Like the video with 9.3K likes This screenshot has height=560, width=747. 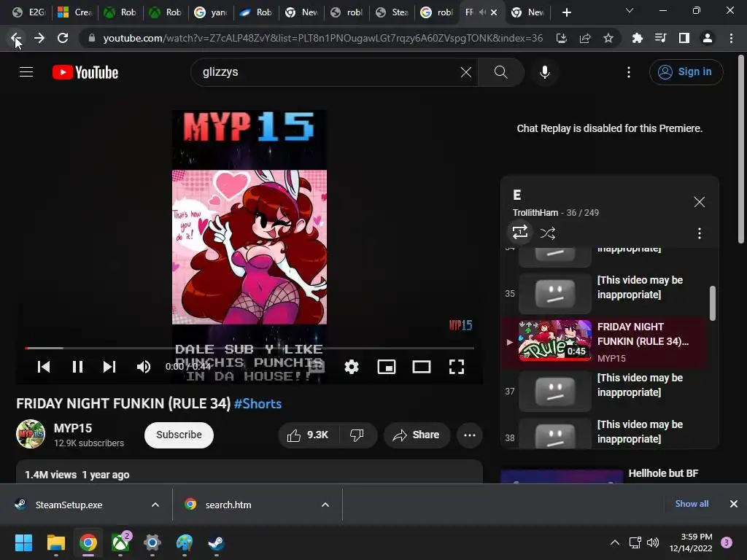(309, 435)
